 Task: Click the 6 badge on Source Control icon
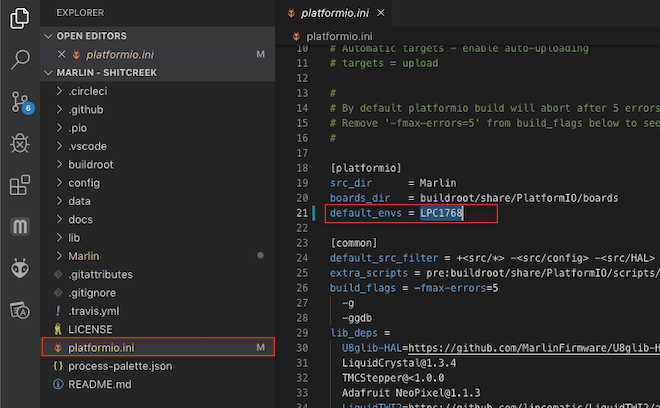tap(28, 108)
